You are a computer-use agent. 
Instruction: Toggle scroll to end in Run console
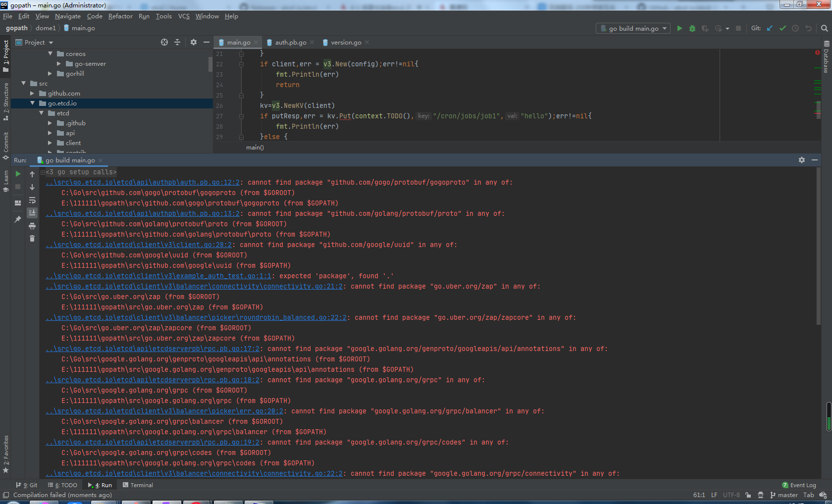point(32,213)
